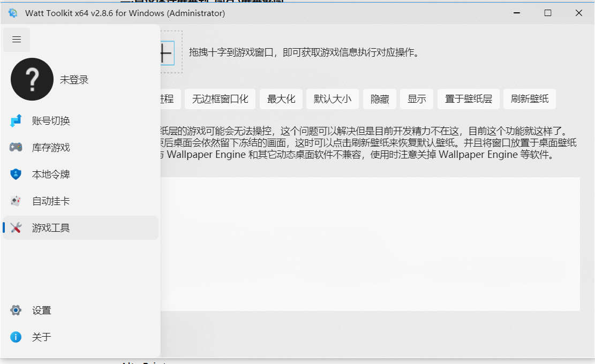Open the hamburger navigation menu
Image resolution: width=595 pixels, height=364 pixels.
tap(17, 39)
